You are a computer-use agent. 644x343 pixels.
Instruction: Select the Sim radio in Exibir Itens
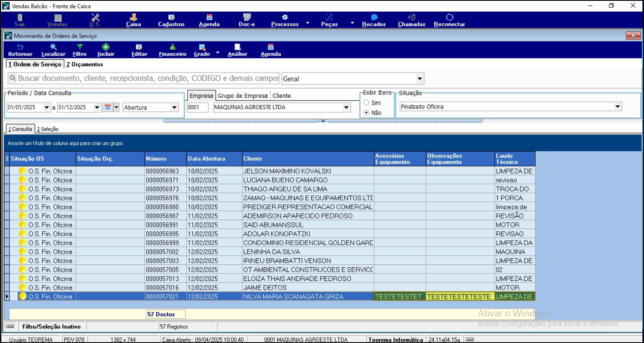[366, 103]
